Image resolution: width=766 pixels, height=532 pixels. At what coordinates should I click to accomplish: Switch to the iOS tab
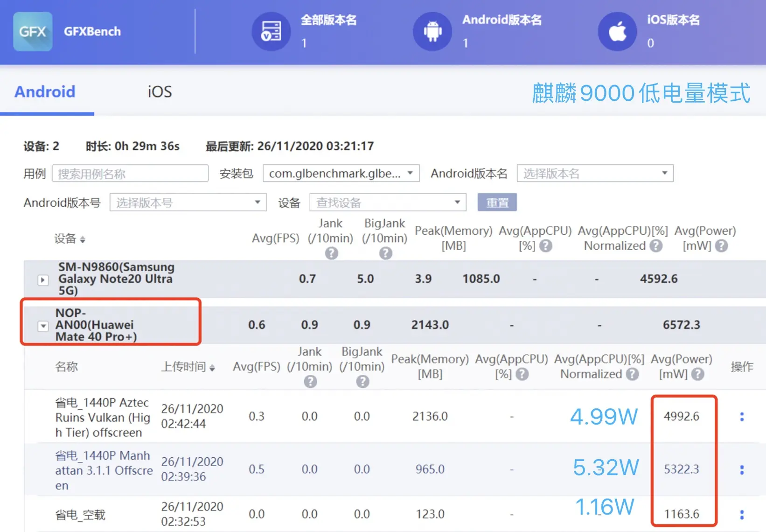coord(160,92)
